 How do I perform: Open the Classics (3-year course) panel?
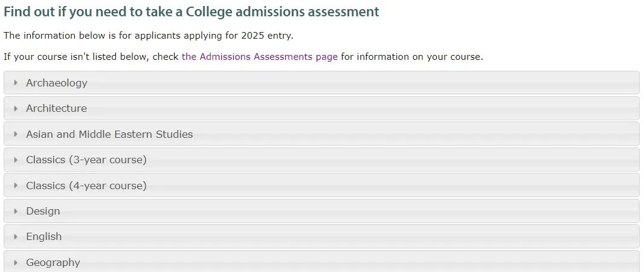click(x=86, y=160)
